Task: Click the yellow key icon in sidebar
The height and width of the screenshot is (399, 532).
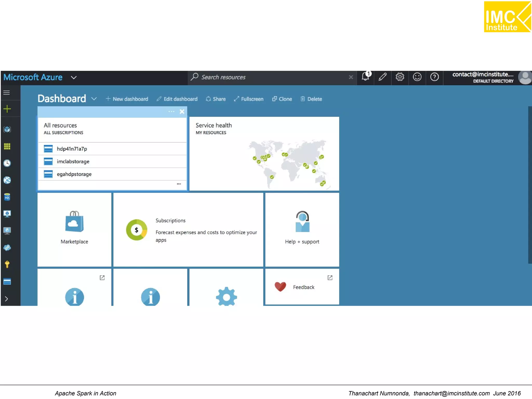Action: coord(7,264)
